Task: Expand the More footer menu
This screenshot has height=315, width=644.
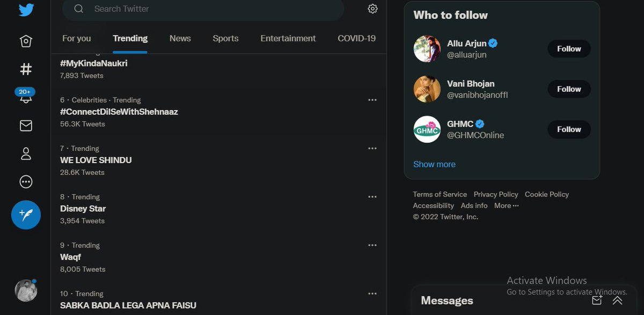Action: 507,206
